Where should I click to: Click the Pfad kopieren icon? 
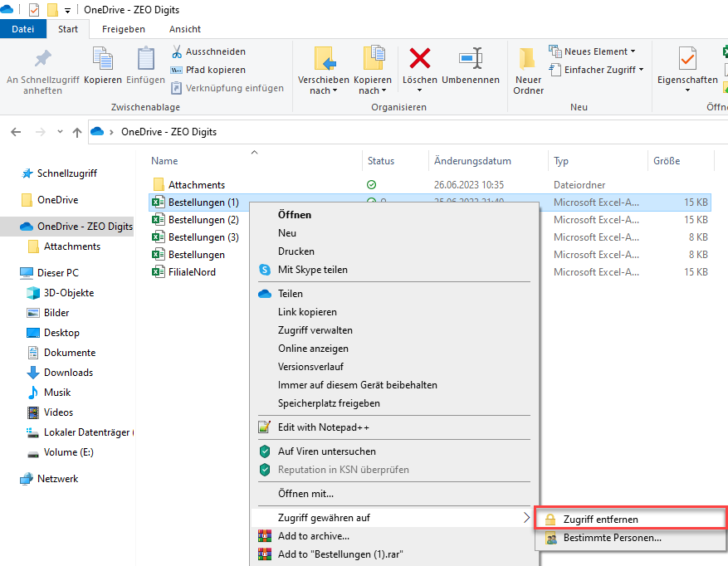pyautogui.click(x=177, y=70)
